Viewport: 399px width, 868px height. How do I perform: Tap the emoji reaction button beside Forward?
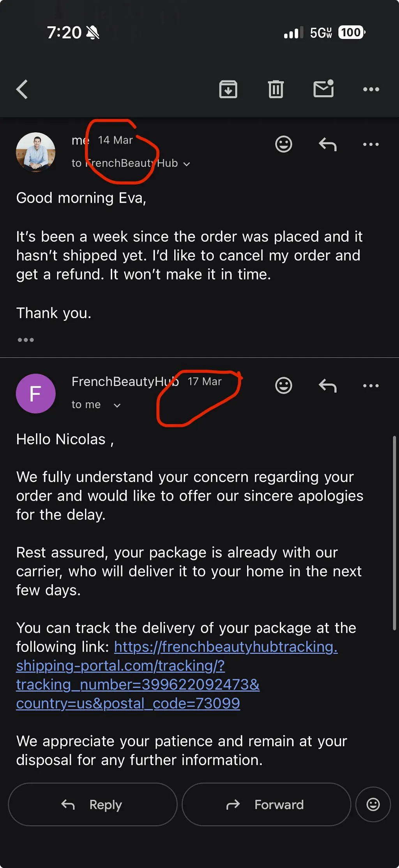373,804
